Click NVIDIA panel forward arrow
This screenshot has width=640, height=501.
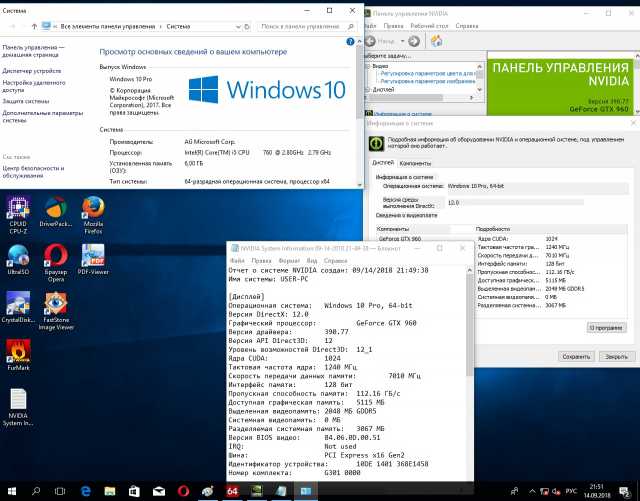(x=414, y=41)
